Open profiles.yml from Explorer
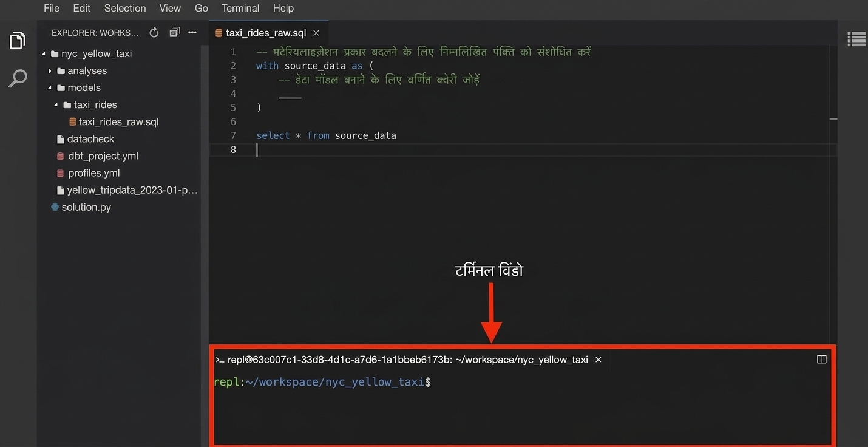The height and width of the screenshot is (447, 868). [x=94, y=172]
